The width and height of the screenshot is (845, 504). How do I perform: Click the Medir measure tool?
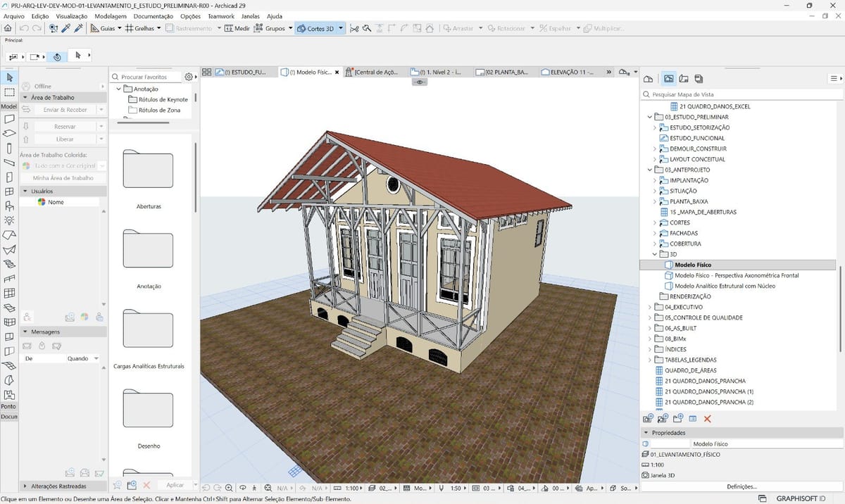[237, 28]
